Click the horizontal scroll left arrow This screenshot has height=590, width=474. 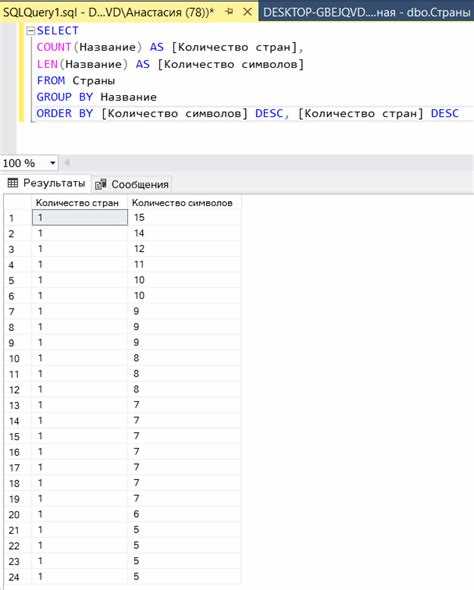point(67,163)
